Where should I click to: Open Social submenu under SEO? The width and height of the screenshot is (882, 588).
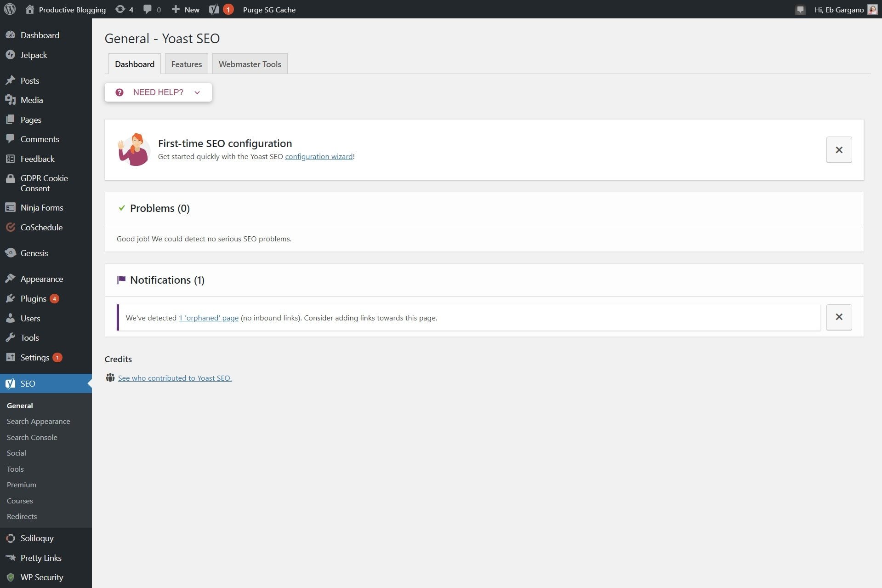[x=17, y=453]
